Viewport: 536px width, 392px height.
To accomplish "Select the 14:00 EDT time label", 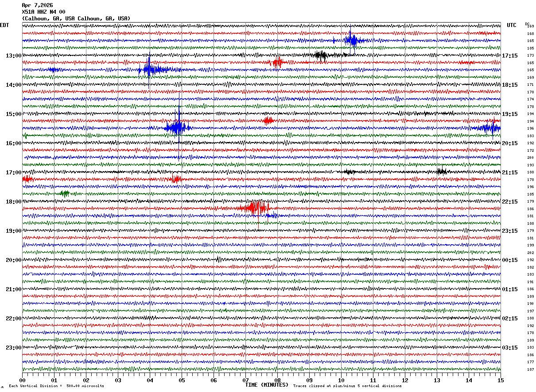I will (14, 85).
